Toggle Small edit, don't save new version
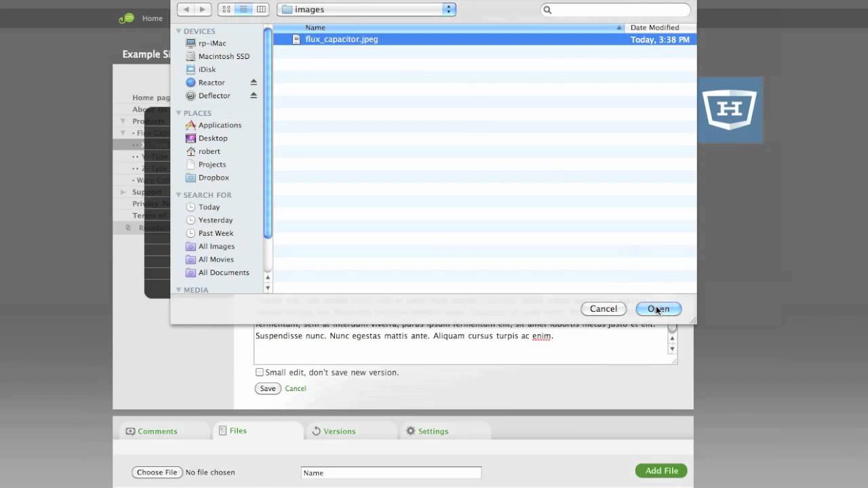This screenshot has height=488, width=868. [259, 372]
